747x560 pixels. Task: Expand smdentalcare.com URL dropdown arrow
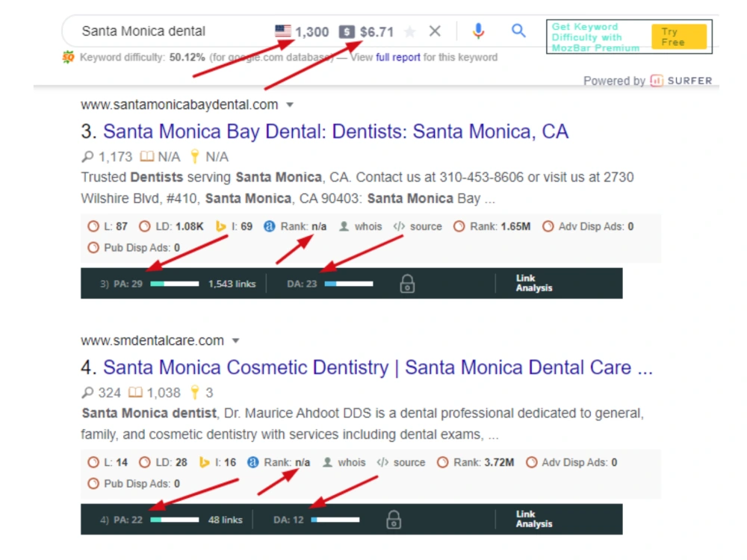point(235,341)
